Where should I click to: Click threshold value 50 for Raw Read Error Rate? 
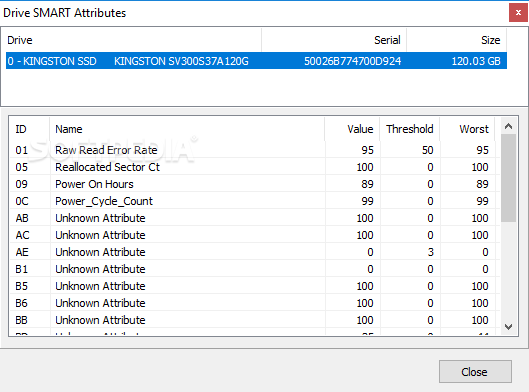(427, 150)
